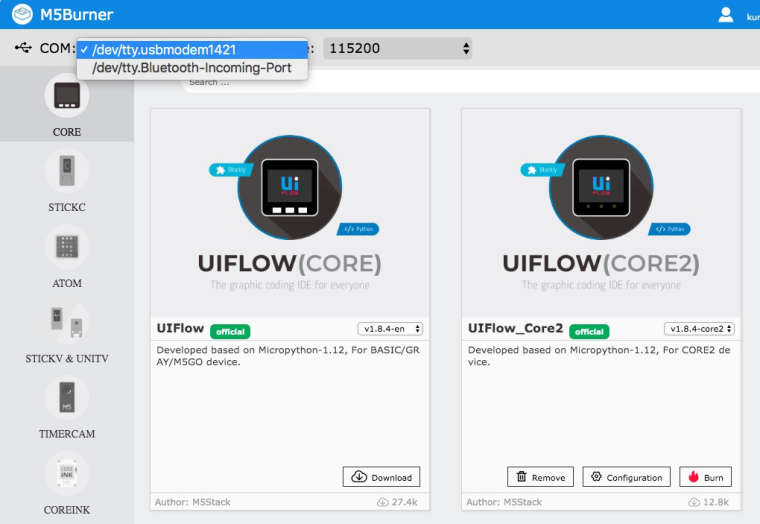The height and width of the screenshot is (524, 760).
Task: Click the official badge next to UIFlow_Core2
Action: pyautogui.click(x=589, y=332)
